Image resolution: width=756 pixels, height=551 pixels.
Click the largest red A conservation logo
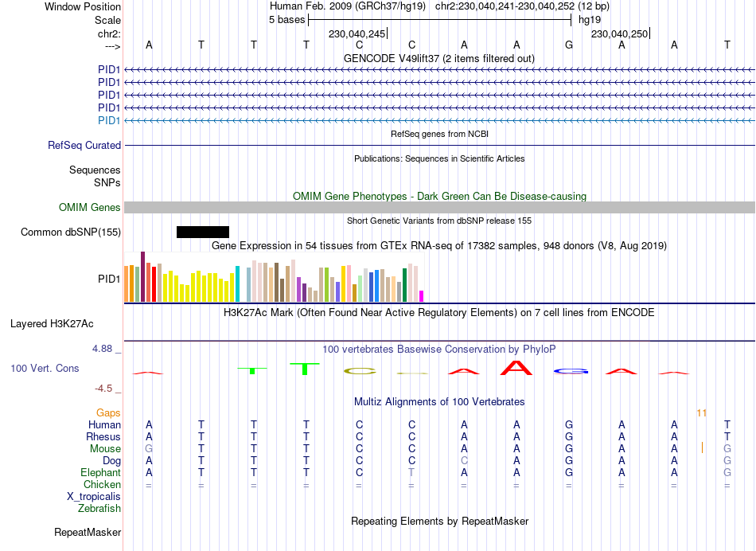(x=516, y=368)
